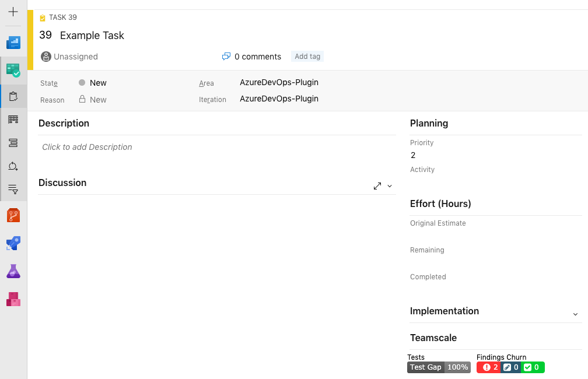Assign the task by clicking Unassigned

coord(69,57)
